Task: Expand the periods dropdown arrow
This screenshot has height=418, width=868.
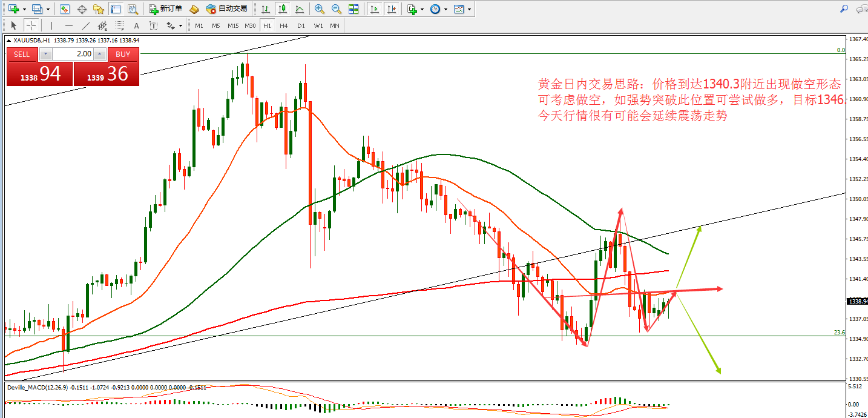Action: [x=446, y=9]
